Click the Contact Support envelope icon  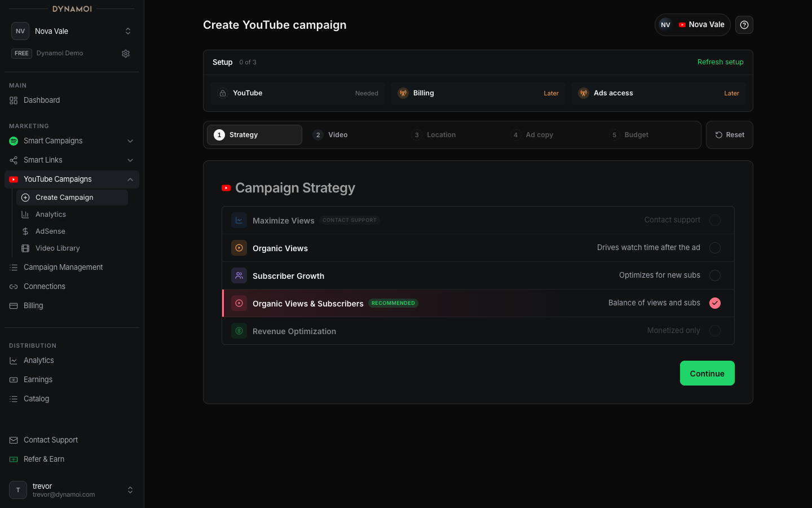point(14,440)
